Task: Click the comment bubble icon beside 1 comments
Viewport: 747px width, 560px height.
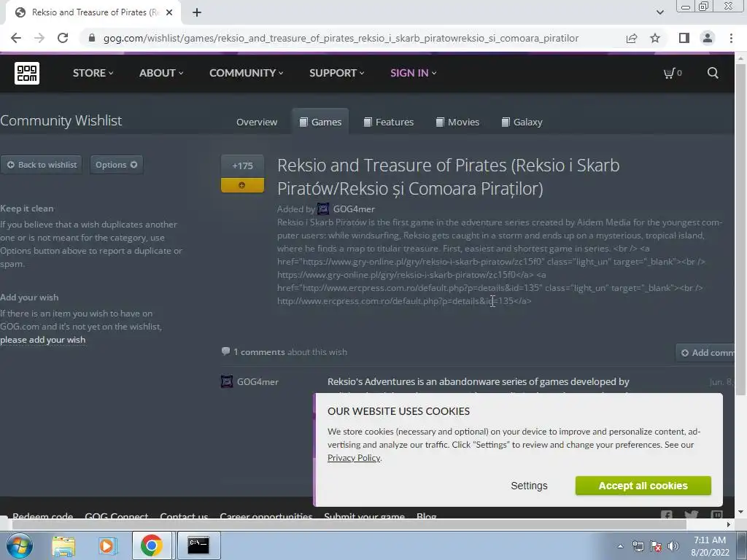Action: pos(225,351)
